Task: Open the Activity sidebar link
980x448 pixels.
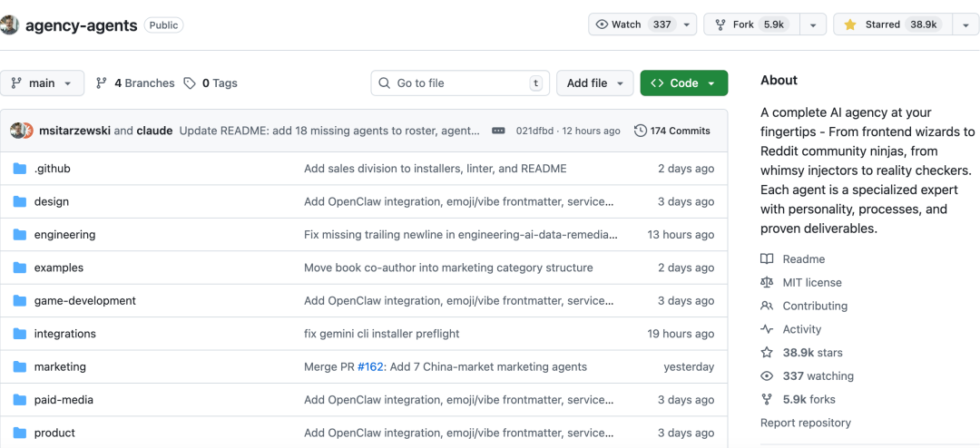Action: [791, 329]
